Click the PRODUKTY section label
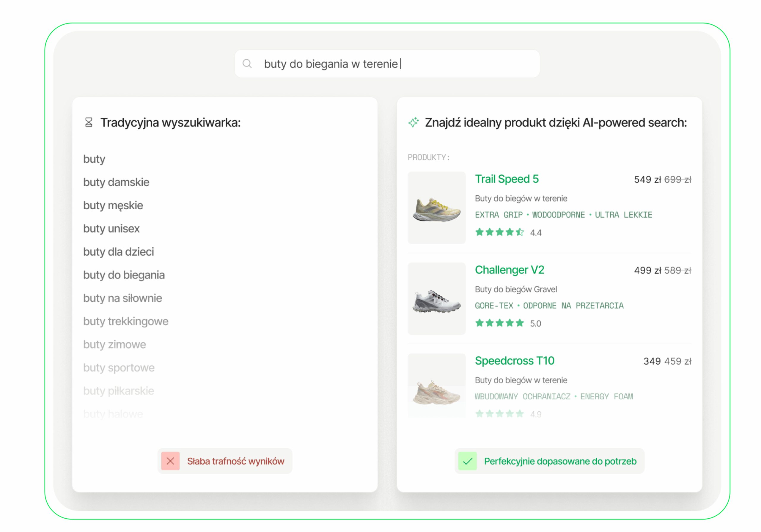761x532 pixels. coord(428,157)
